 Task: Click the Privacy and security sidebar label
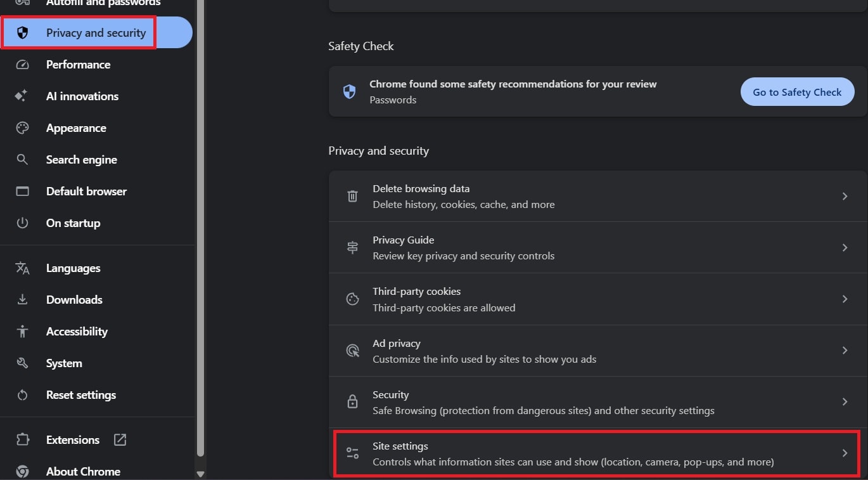[x=96, y=33]
